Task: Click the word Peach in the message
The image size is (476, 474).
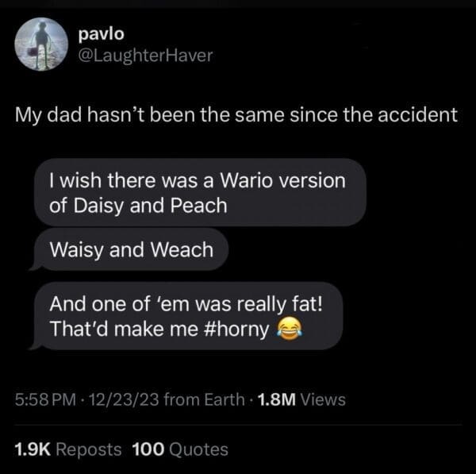Action: [x=199, y=206]
